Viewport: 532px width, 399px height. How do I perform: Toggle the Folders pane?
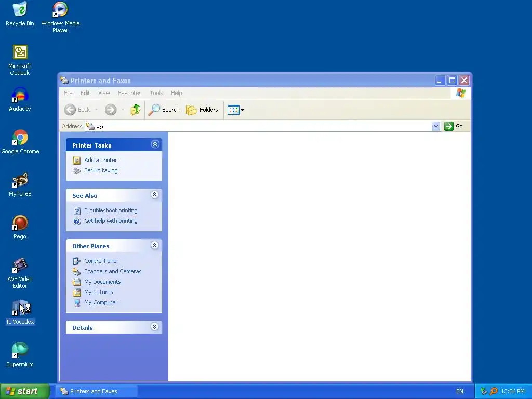click(x=202, y=110)
